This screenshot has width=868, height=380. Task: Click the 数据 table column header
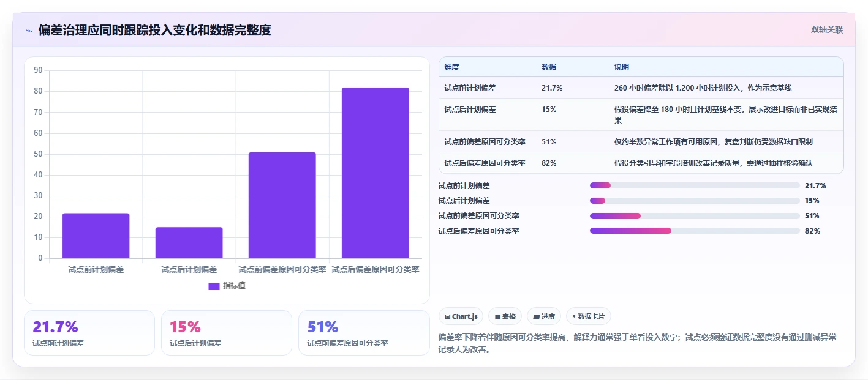pyautogui.click(x=549, y=67)
